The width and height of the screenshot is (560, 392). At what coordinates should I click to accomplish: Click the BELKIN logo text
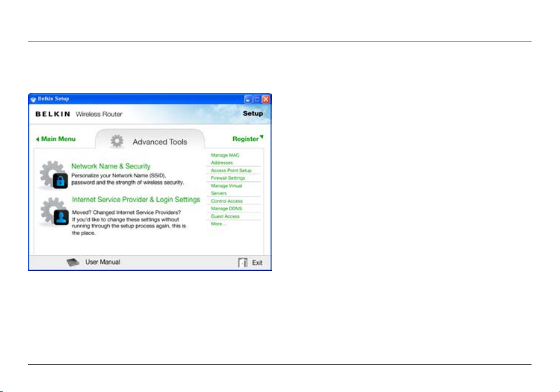[x=53, y=114]
